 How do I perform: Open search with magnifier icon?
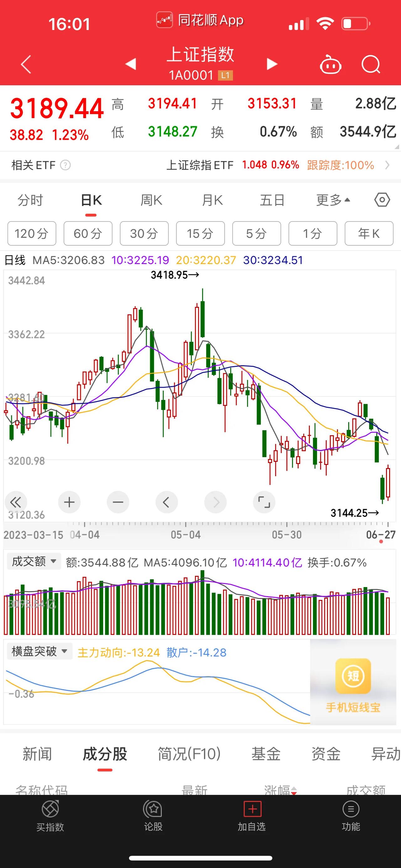371,64
